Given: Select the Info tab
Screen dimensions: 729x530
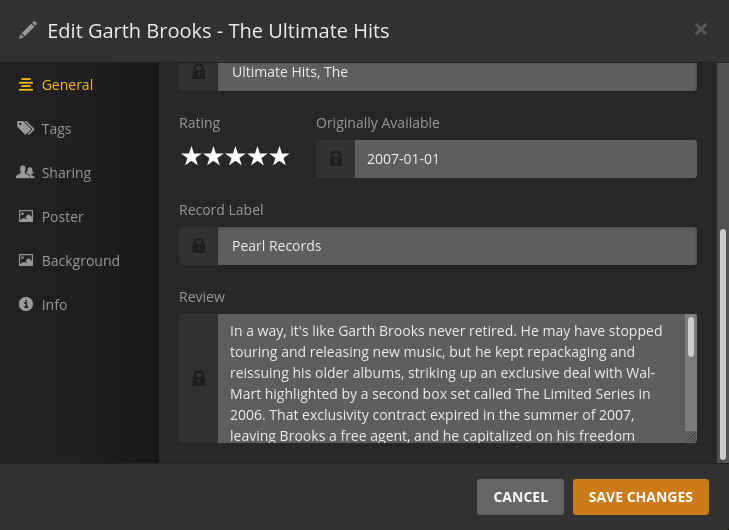Looking at the screenshot, I should click(x=54, y=305).
